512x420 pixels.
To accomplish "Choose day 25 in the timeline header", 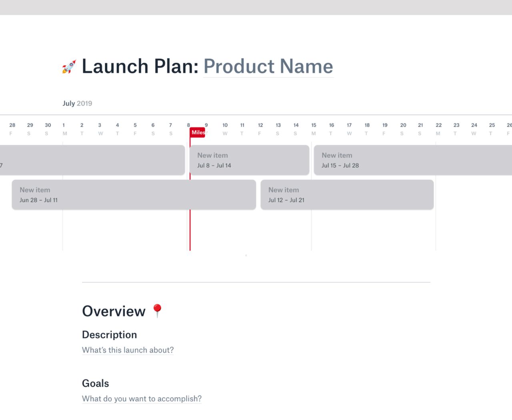I will click(492, 129).
